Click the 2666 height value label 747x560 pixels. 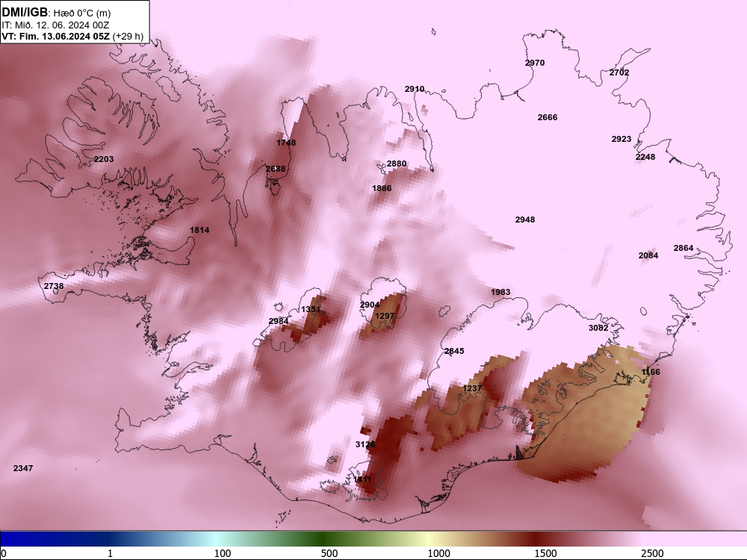click(x=548, y=118)
